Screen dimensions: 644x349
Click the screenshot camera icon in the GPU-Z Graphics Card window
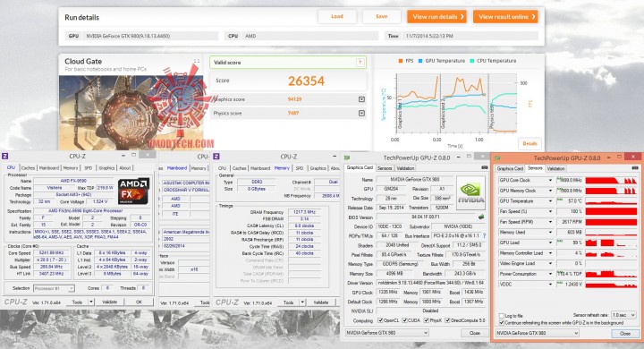coord(485,167)
